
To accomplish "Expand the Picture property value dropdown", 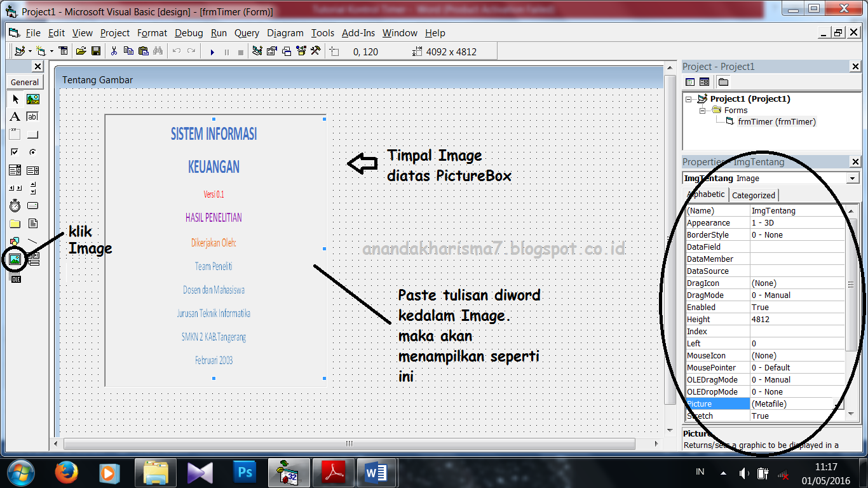I will pyautogui.click(x=839, y=403).
